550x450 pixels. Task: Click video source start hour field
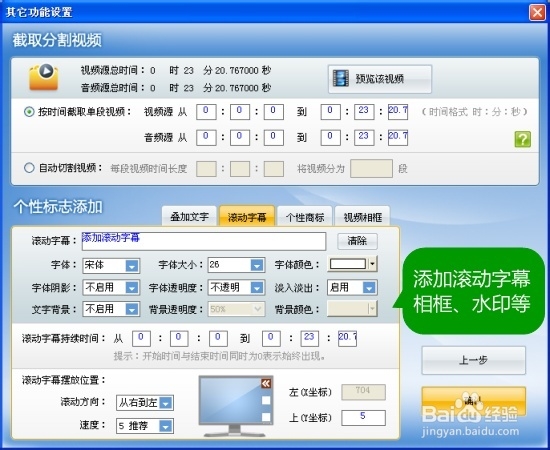(206, 112)
